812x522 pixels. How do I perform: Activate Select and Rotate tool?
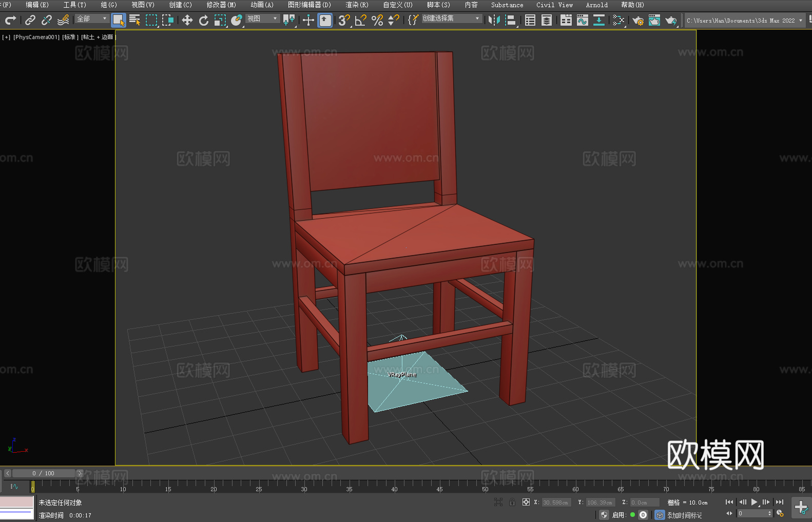click(204, 20)
